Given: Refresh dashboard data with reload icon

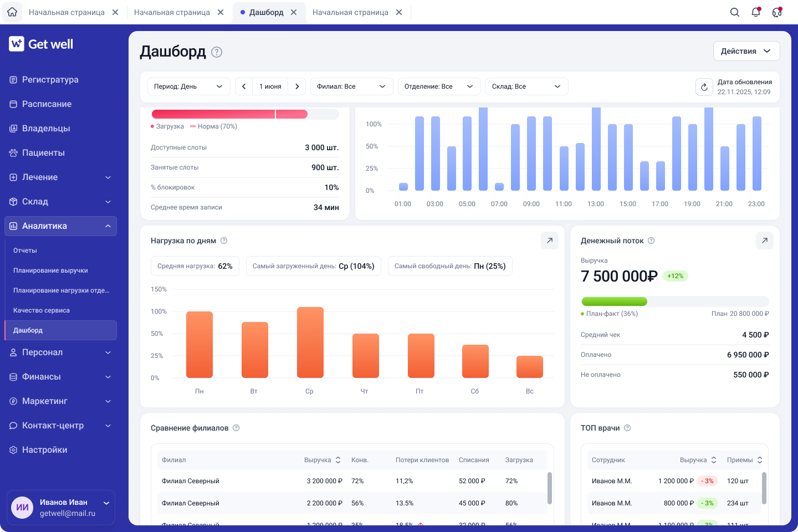Looking at the screenshot, I should [x=704, y=87].
